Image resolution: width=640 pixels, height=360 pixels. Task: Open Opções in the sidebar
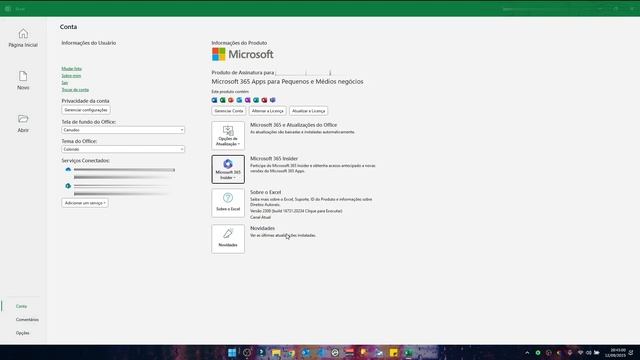pos(22,333)
